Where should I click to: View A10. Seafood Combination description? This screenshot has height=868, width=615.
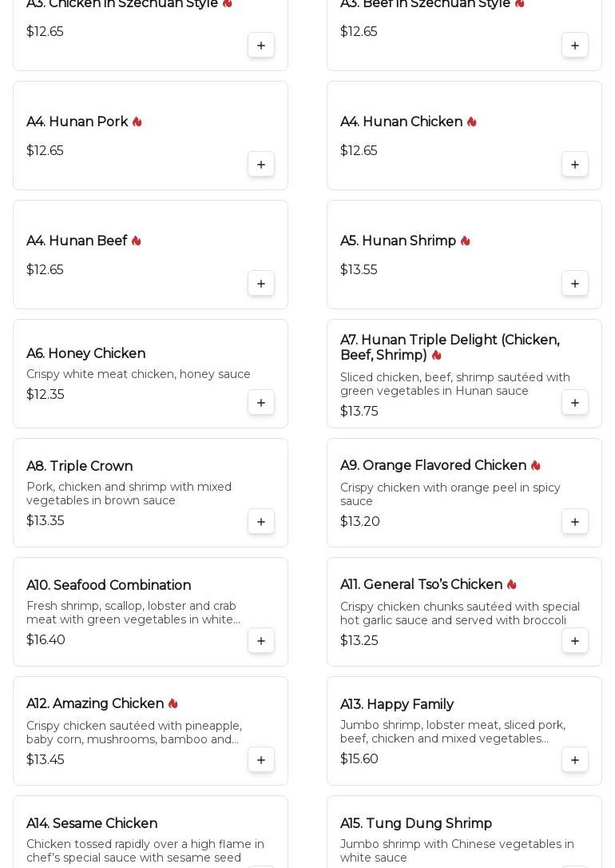click(133, 613)
